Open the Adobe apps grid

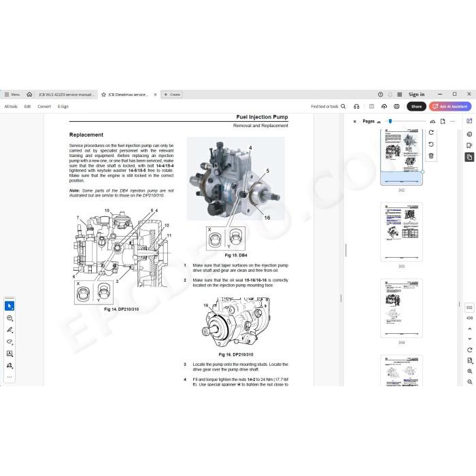coord(400,95)
